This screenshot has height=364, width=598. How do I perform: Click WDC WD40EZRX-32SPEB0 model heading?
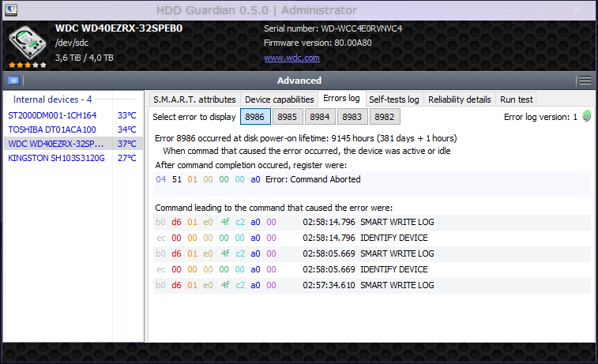click(x=118, y=28)
